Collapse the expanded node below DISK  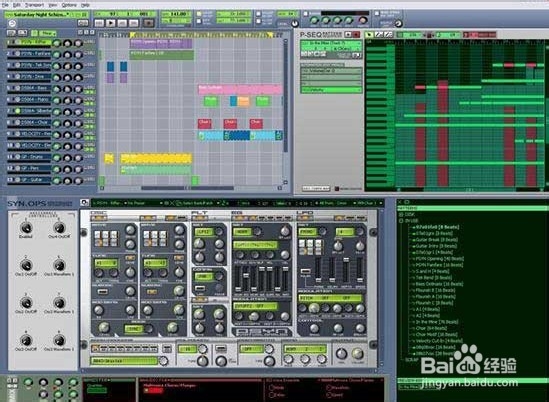coord(401,221)
